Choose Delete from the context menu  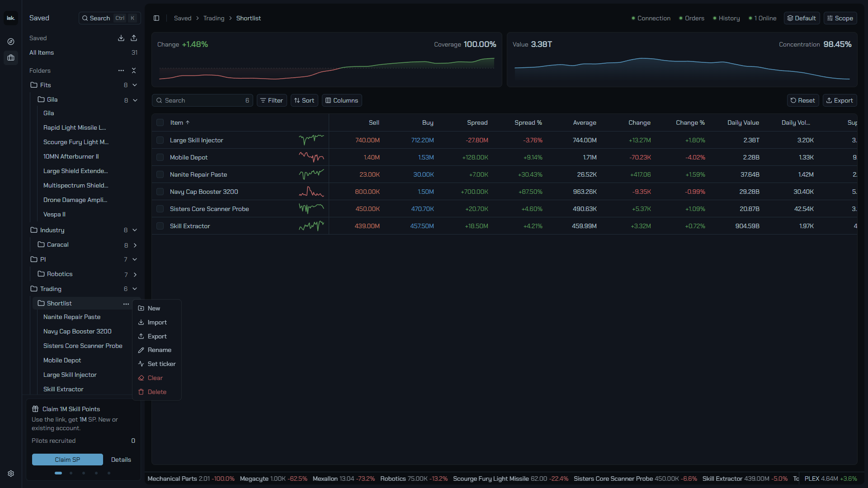tap(157, 392)
